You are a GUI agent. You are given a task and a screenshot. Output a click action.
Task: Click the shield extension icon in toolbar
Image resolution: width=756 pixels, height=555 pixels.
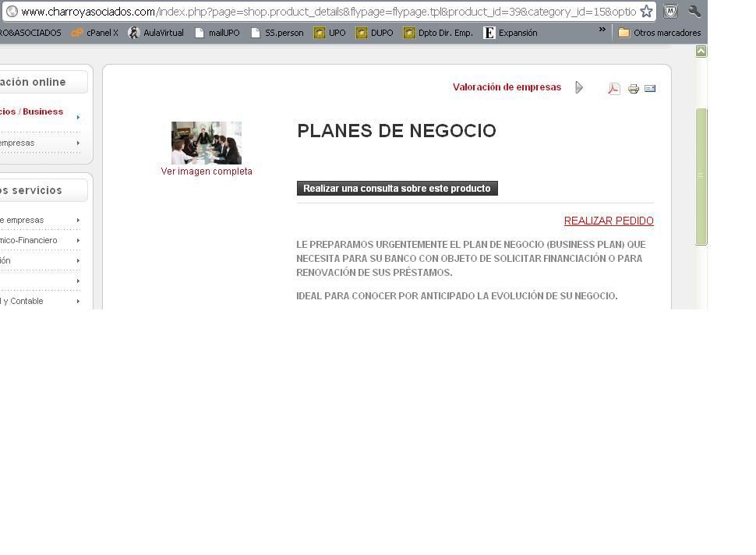(x=670, y=11)
